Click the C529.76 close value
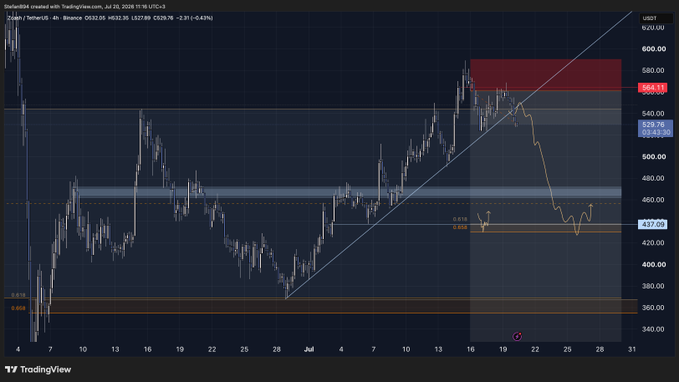Screen dimensions: 679x382 tap(163, 18)
